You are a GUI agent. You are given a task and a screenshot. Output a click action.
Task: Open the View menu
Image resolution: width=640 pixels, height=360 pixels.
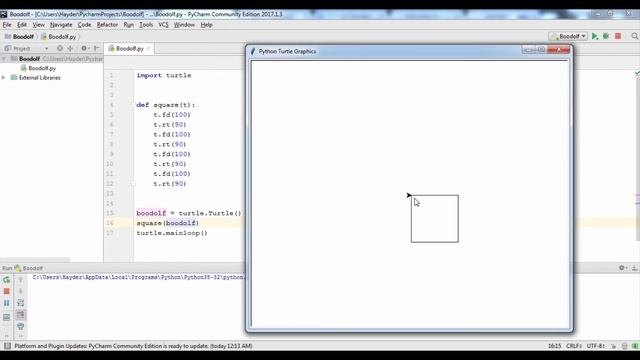(x=38, y=25)
